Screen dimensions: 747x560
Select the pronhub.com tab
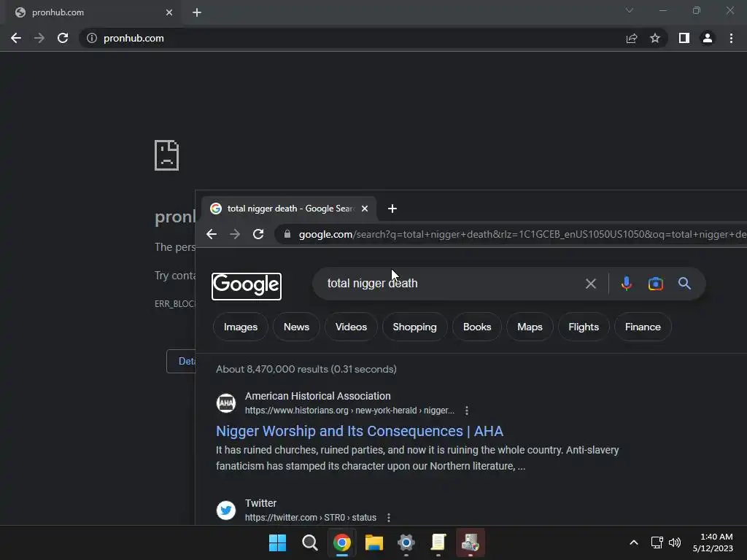tap(93, 12)
